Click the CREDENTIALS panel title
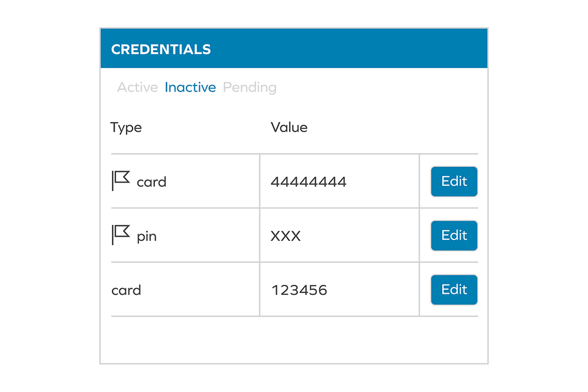Image resolution: width=588 pixels, height=392 pixels. pos(161,49)
